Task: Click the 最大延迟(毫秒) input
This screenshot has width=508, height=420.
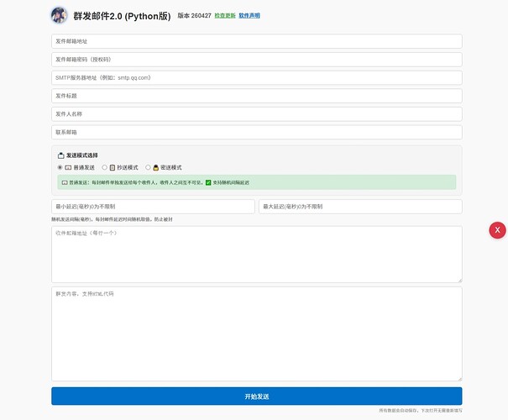Action: click(x=360, y=207)
